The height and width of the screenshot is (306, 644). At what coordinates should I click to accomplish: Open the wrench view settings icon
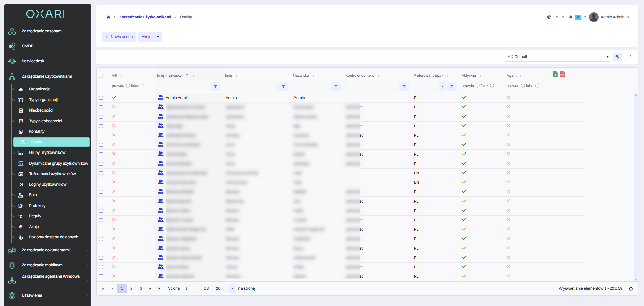[618, 57]
